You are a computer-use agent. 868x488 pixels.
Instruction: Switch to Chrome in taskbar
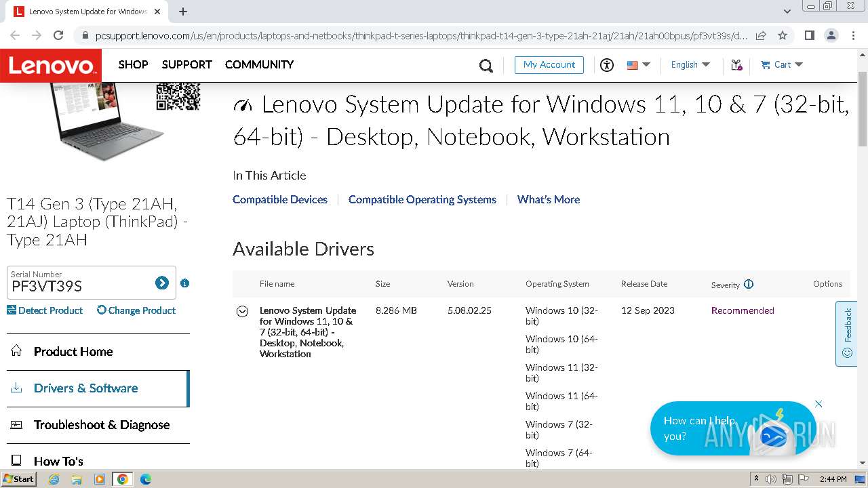(123, 479)
